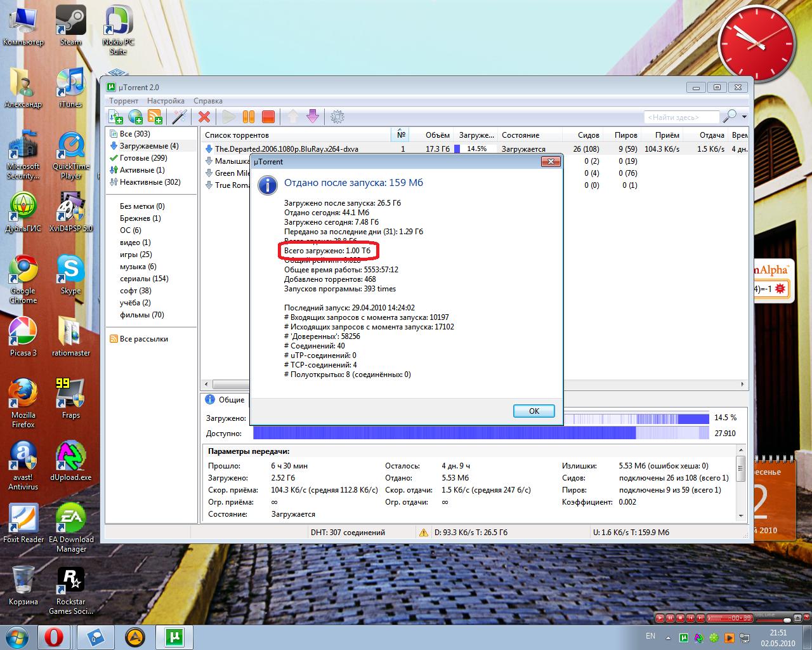This screenshot has height=650, width=812.
Task: Select the 'игры (25)' label
Action: (136, 255)
